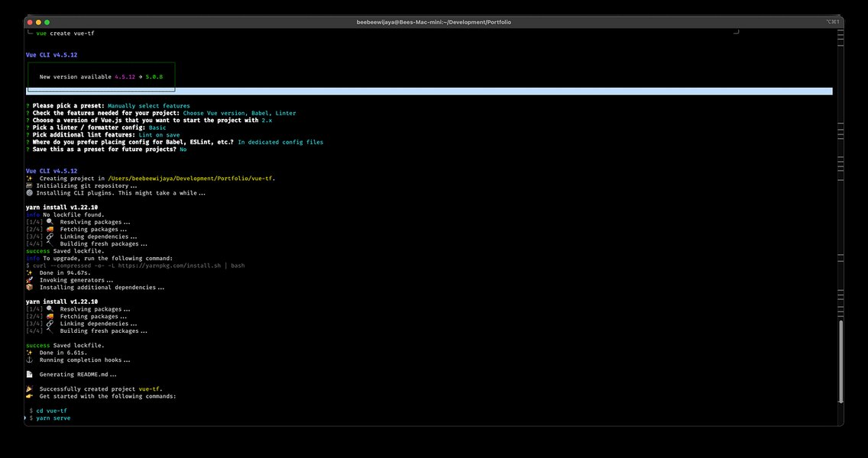
Task: Click the page emoji beside "Generating README.md"
Action: coord(29,375)
